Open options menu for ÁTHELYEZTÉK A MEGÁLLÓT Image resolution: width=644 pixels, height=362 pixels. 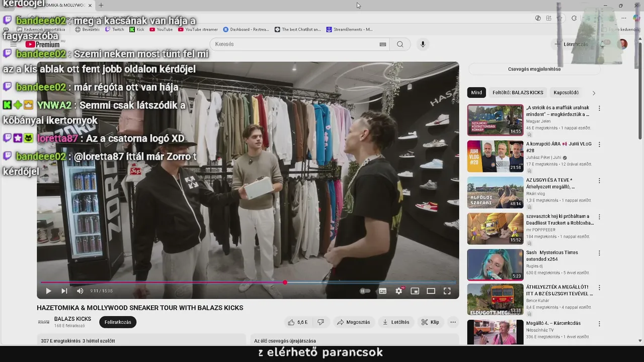[x=599, y=288]
